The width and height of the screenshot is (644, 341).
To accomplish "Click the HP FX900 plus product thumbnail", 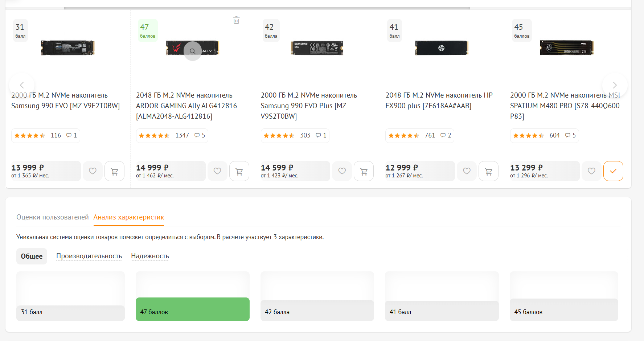I will [442, 48].
